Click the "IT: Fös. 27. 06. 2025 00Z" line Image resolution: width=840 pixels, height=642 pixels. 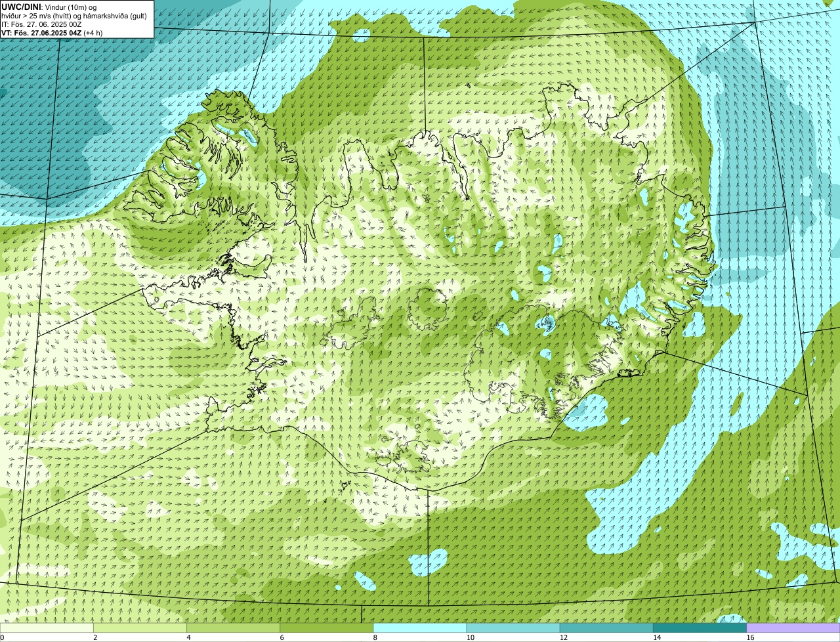click(41, 24)
